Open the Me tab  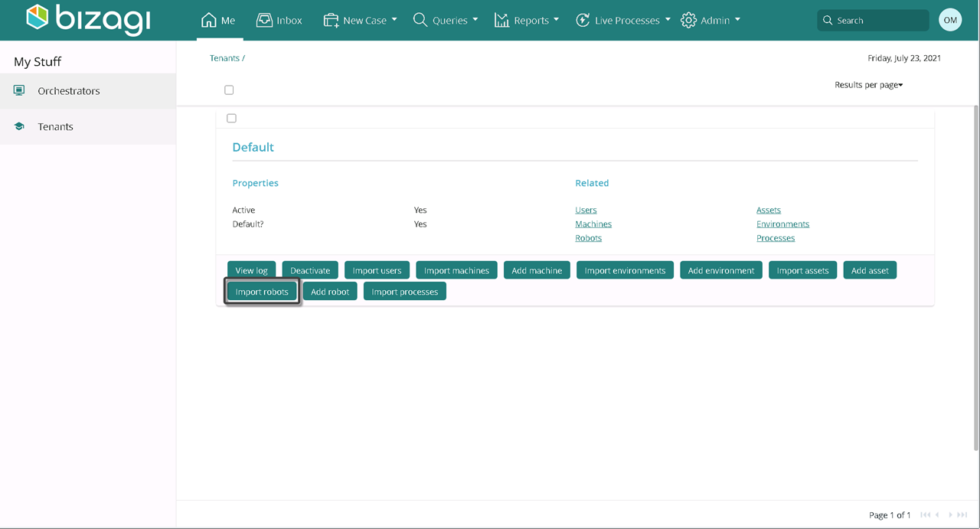pyautogui.click(x=218, y=21)
